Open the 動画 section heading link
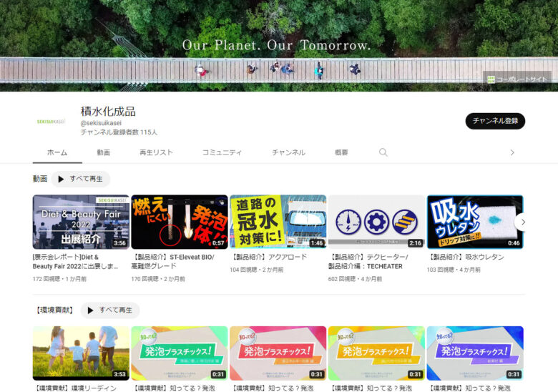The width and height of the screenshot is (558, 392). (40, 179)
